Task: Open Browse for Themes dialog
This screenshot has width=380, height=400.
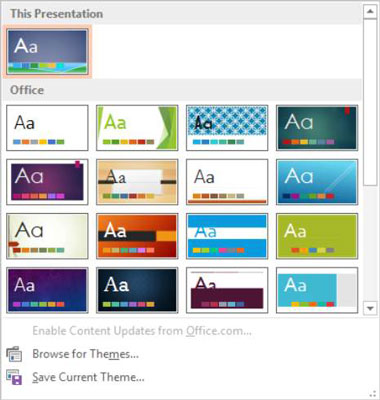Action: 85,354
